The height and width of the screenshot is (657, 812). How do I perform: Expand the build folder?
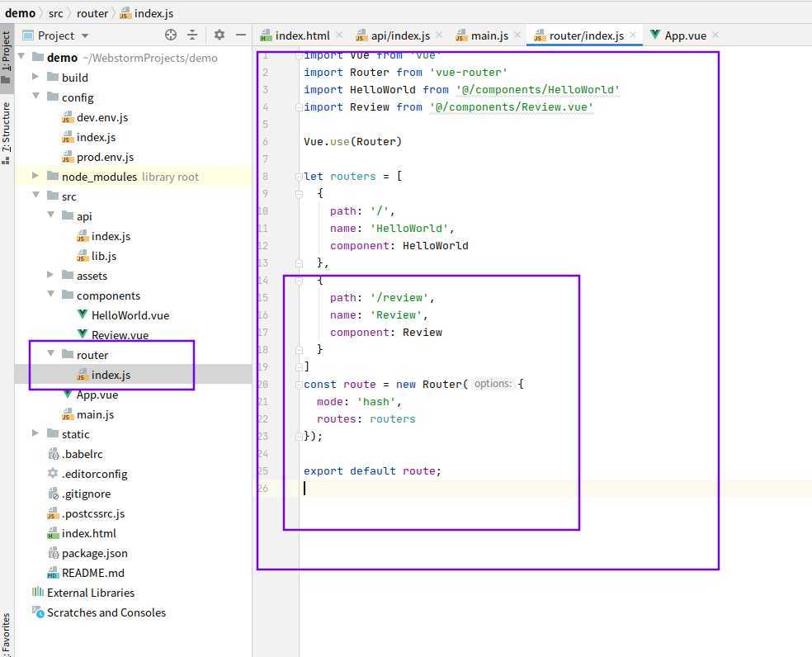pyautogui.click(x=35, y=76)
